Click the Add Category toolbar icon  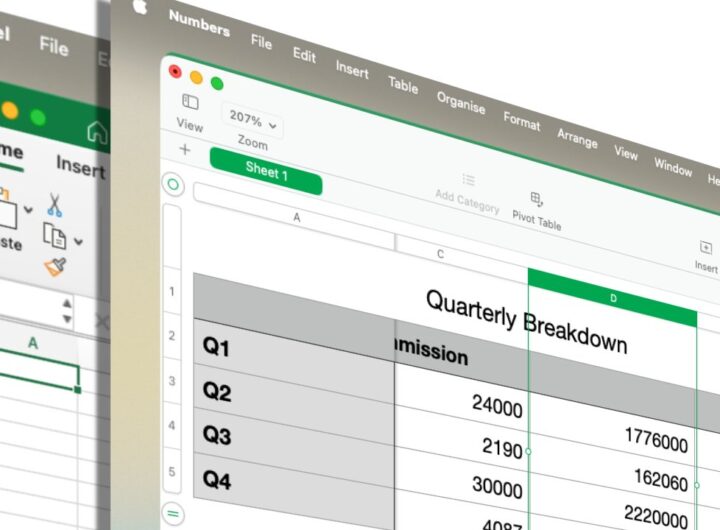pyautogui.click(x=468, y=180)
